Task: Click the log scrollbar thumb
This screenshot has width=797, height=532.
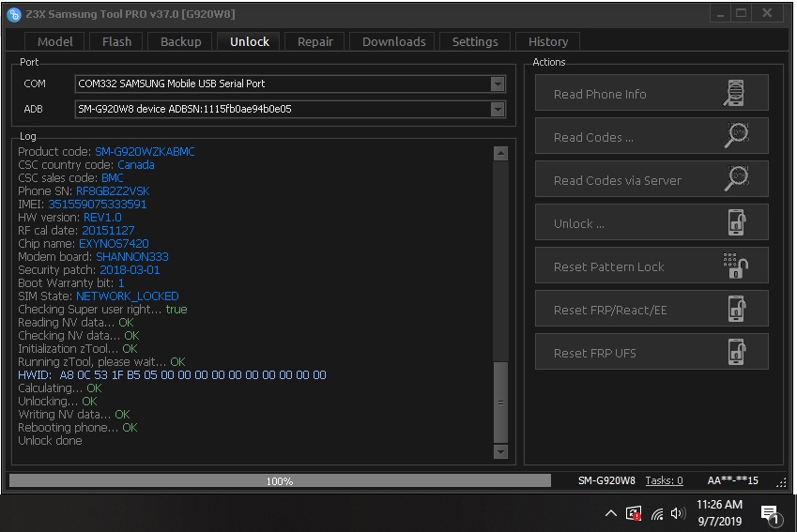Action: tap(500, 402)
